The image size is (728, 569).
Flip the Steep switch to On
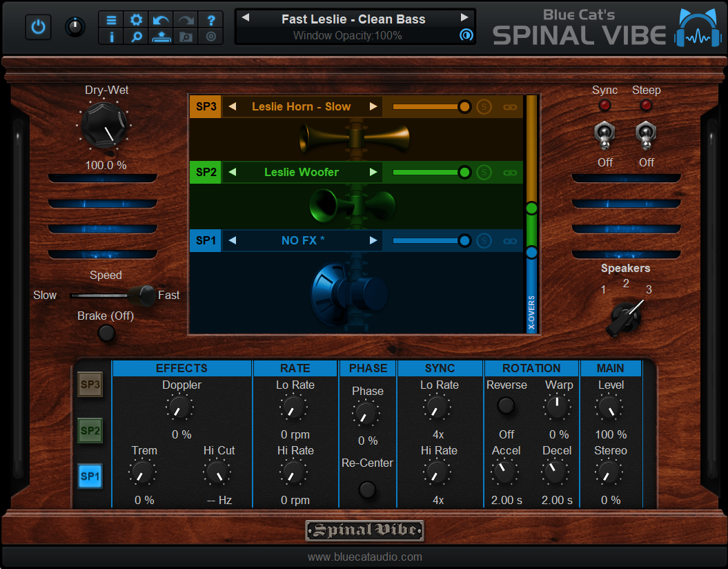[646, 136]
